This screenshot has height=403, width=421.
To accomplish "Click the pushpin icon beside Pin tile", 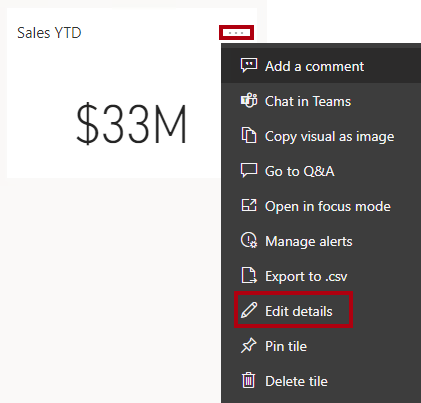I will pyautogui.click(x=249, y=346).
